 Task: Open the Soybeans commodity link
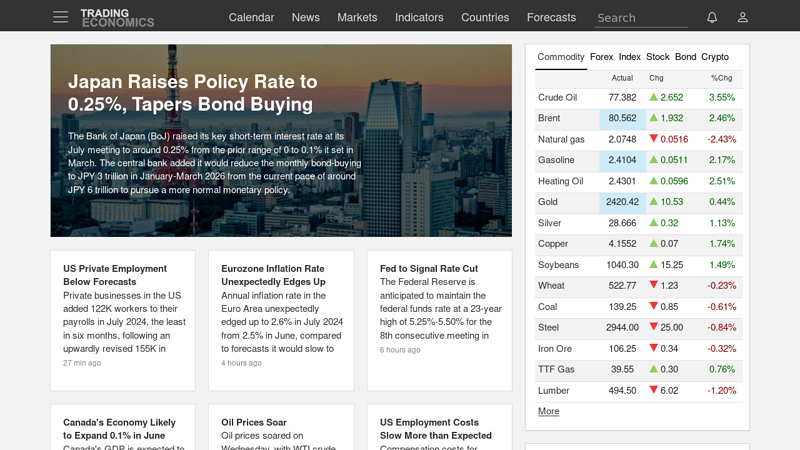(x=558, y=265)
